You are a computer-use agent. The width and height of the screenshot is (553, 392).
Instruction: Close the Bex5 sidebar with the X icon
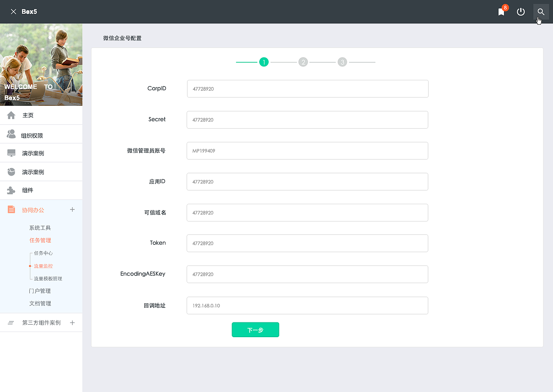point(13,12)
